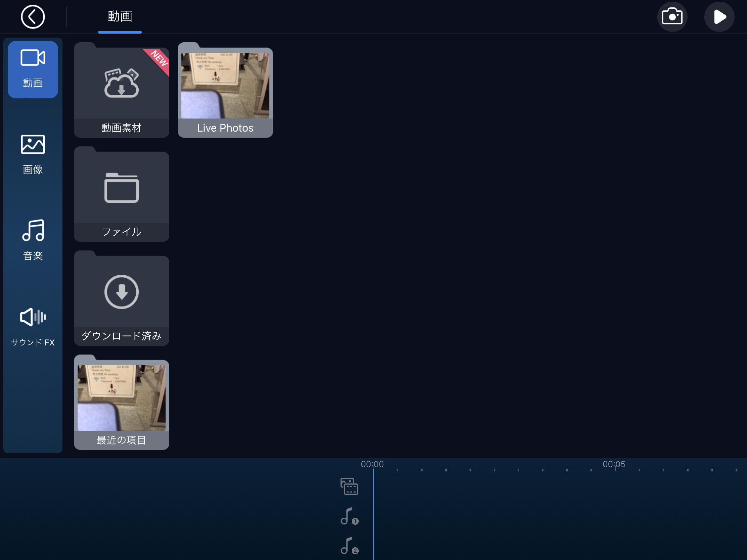The image size is (747, 560).
Task: Switch to the 動画 top tab
Action: tap(120, 16)
